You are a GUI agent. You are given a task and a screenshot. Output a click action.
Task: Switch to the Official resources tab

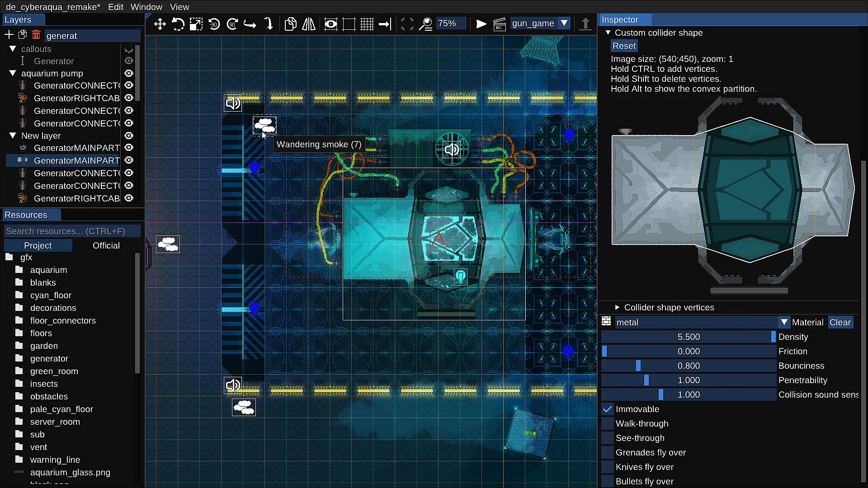pos(106,245)
